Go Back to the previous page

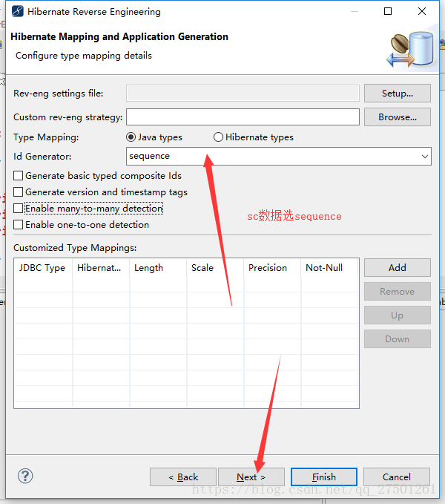(x=183, y=477)
